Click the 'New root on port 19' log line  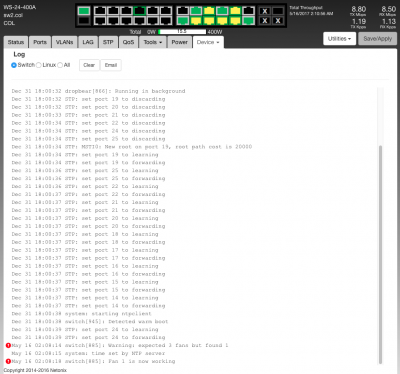[132, 147]
